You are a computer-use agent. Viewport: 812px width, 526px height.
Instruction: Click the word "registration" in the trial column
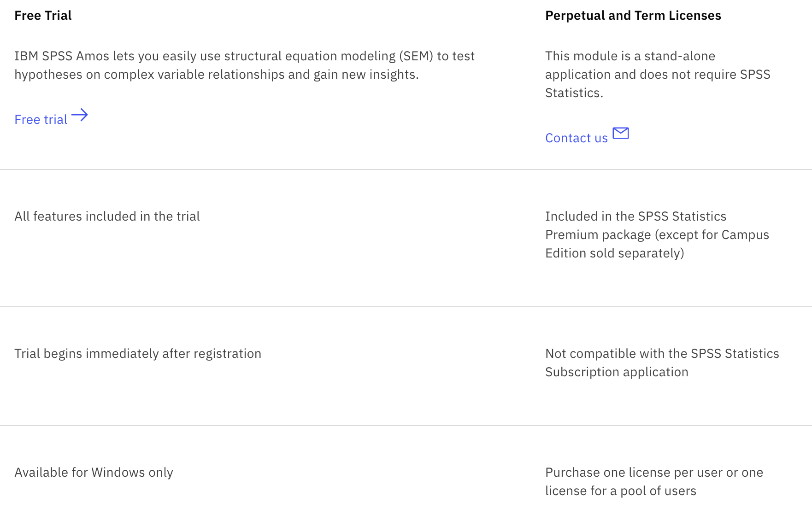[x=227, y=354]
